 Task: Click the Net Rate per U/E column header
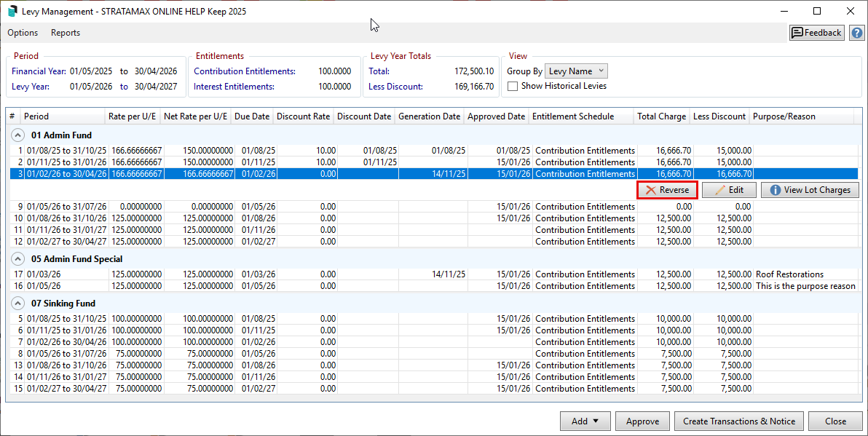tap(195, 116)
